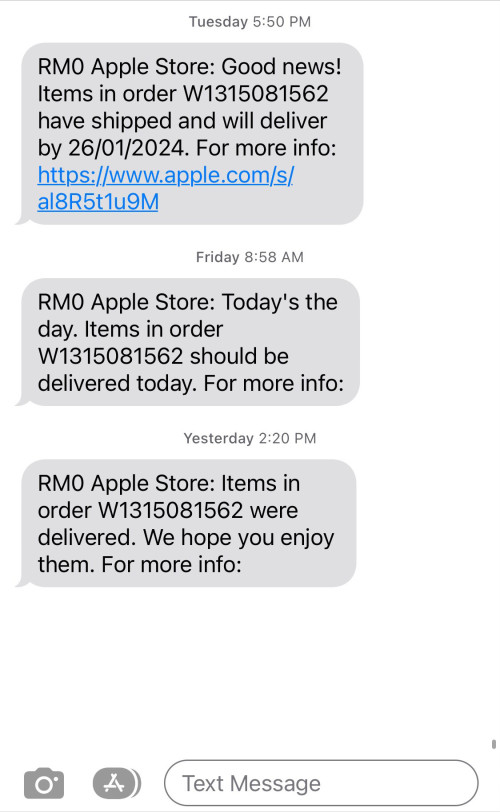Click 'For more info:' in Friday's message
The width and height of the screenshot is (500, 812).
[x=273, y=384]
